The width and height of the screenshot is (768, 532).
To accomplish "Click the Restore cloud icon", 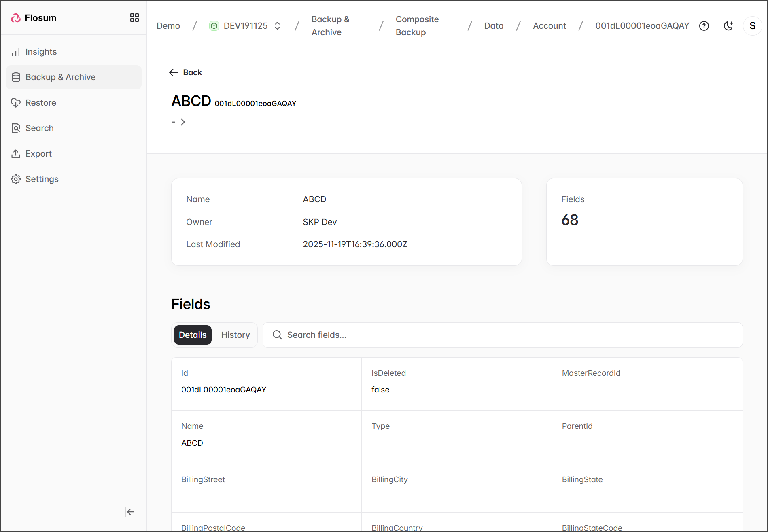I will point(16,103).
